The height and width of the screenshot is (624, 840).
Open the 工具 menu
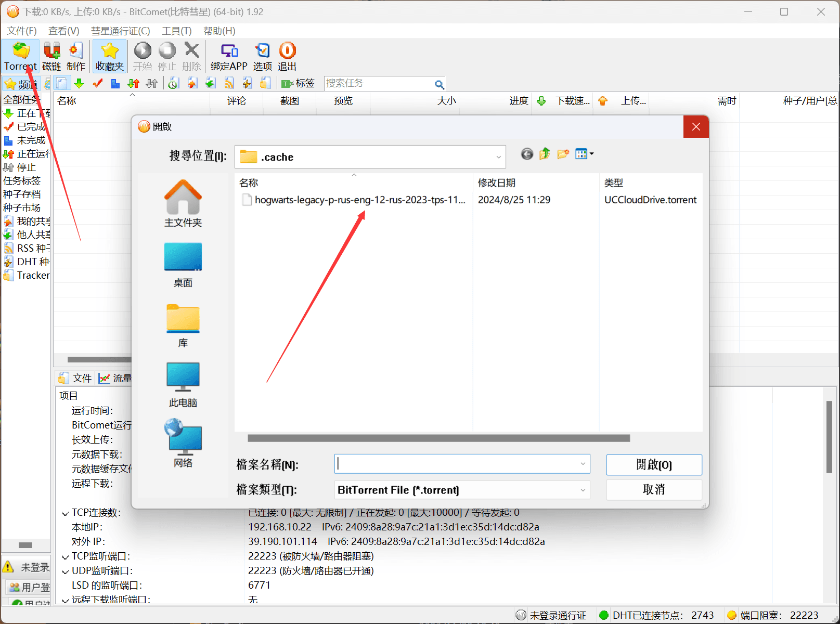coord(176,31)
